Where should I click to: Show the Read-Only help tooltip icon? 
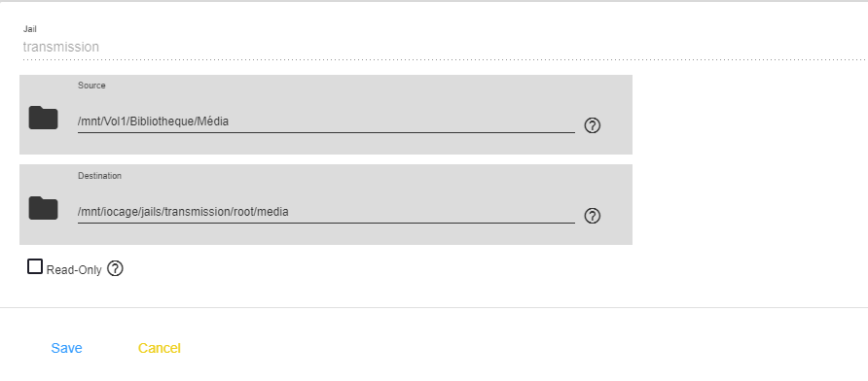pos(115,269)
